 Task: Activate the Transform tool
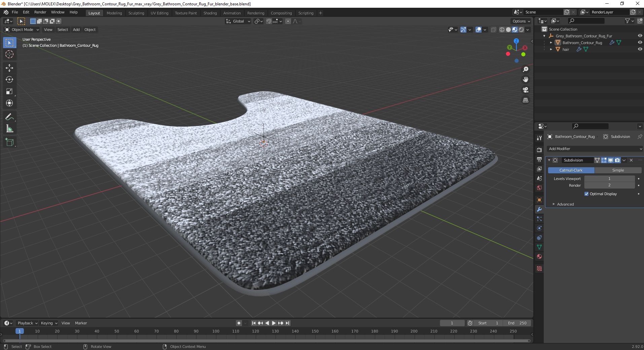9,103
